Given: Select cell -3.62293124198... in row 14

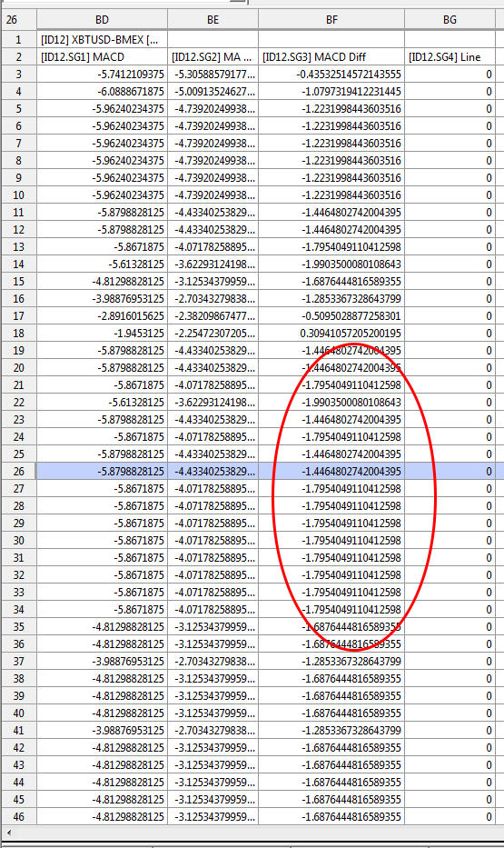Looking at the screenshot, I should [x=212, y=264].
